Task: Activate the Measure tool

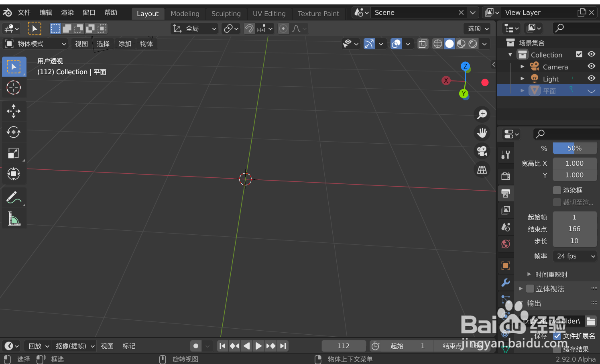Action: 14,218
